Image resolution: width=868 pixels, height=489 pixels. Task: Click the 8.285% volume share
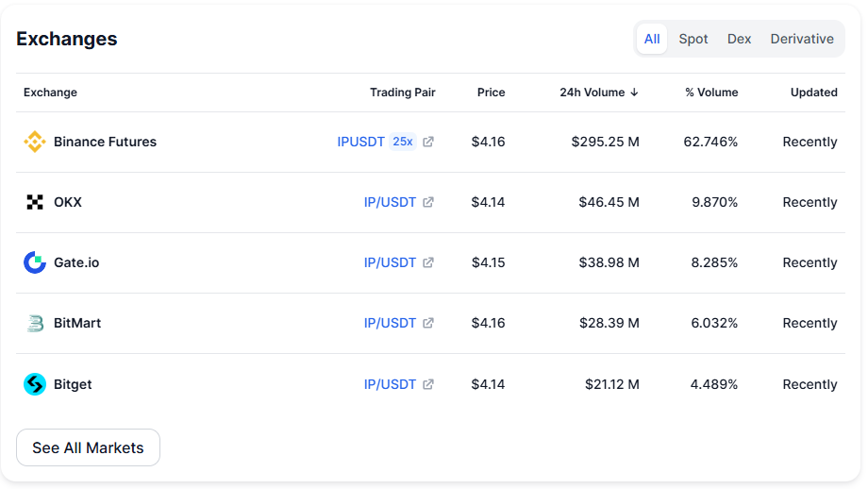tap(714, 262)
